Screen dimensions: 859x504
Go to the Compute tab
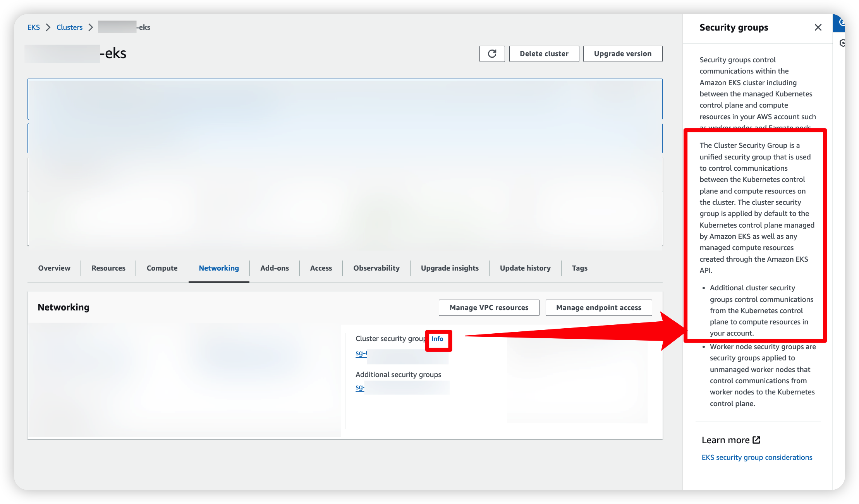(162, 268)
